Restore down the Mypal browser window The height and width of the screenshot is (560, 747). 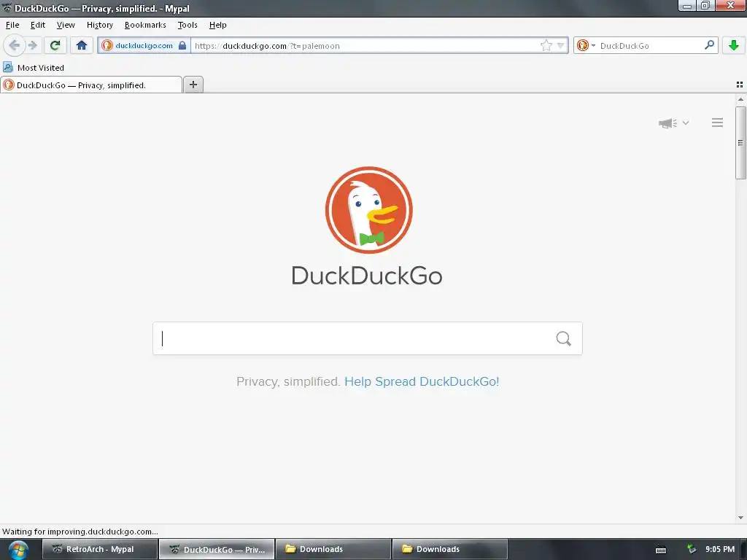(x=705, y=6)
